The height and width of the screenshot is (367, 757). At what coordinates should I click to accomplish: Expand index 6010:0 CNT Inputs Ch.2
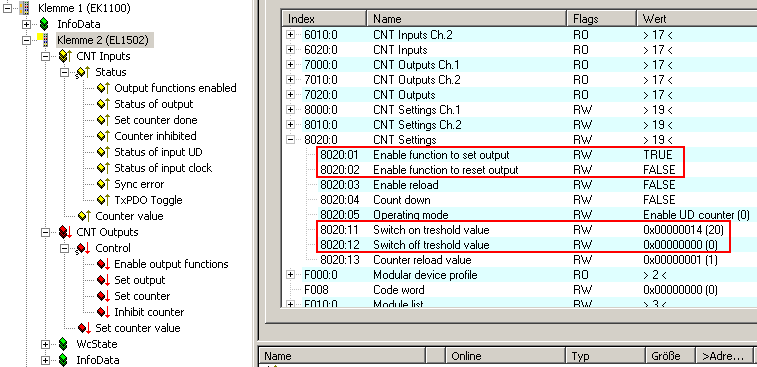click(291, 35)
